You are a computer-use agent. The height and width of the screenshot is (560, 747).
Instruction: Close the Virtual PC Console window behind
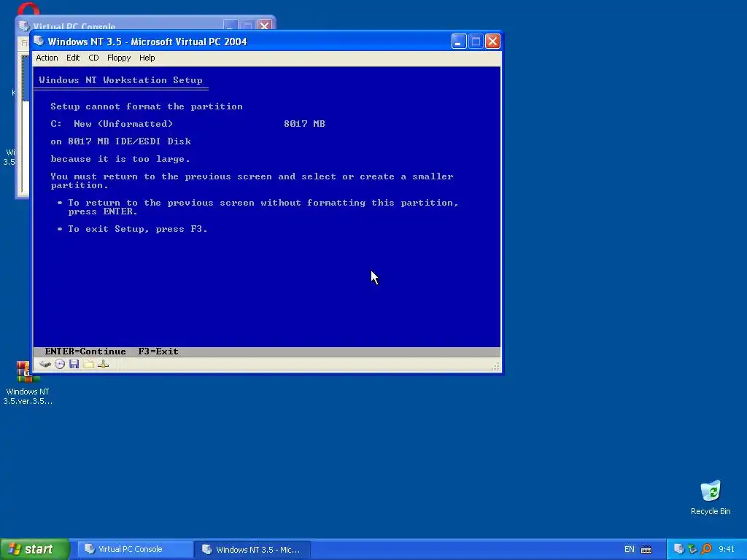coord(264,24)
